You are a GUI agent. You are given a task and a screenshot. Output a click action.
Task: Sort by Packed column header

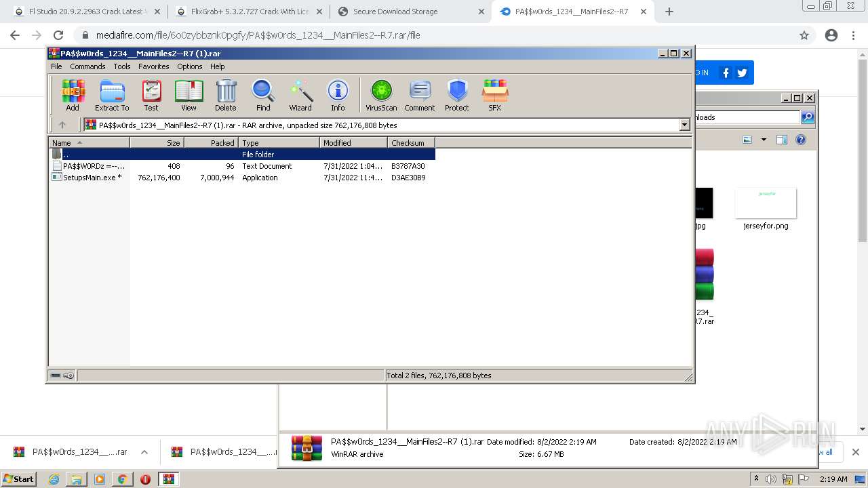(211, 142)
